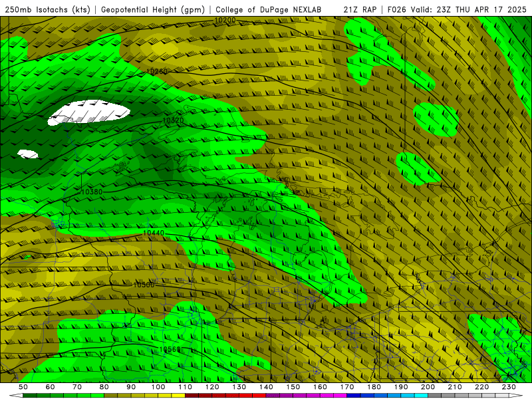This screenshot has width=532, height=399.
Task: Click the 'College of DuPage NEXLAB' label
Action: tap(268, 10)
